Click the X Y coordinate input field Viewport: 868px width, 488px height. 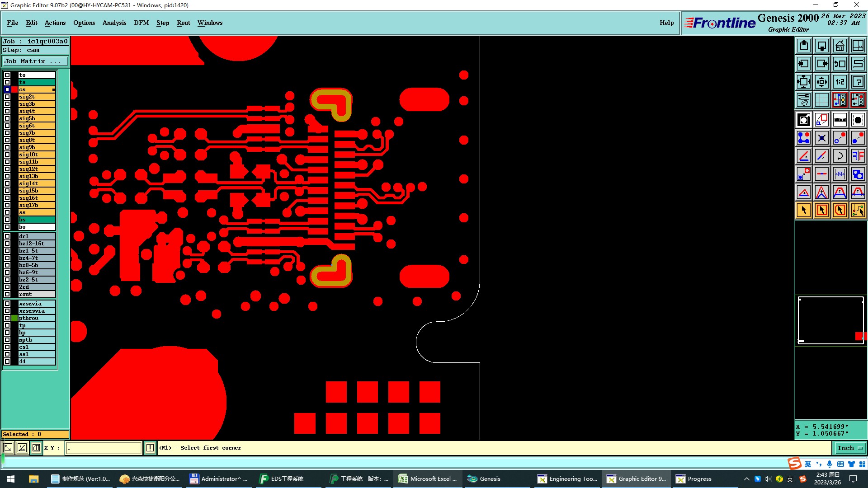(x=104, y=448)
